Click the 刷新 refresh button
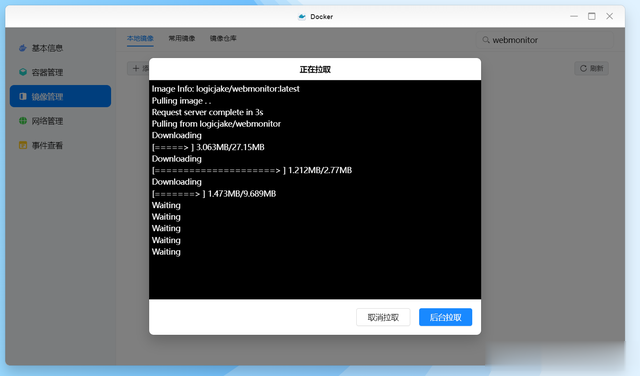This screenshot has width=640, height=376. coord(591,69)
